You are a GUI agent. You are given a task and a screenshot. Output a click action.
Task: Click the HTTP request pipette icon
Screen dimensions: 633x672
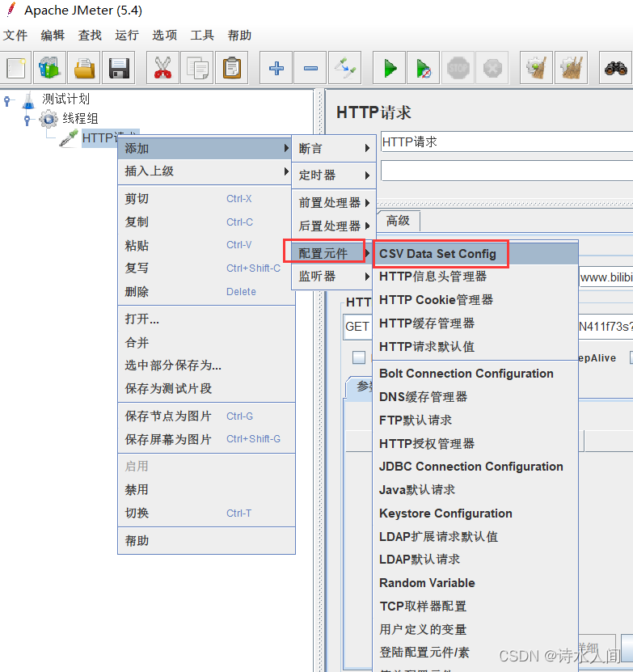(69, 138)
